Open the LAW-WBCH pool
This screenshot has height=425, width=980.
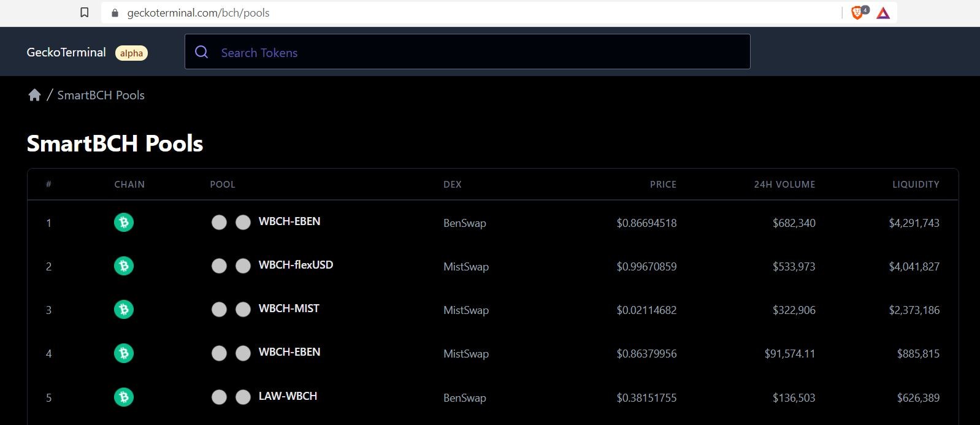[x=288, y=396]
